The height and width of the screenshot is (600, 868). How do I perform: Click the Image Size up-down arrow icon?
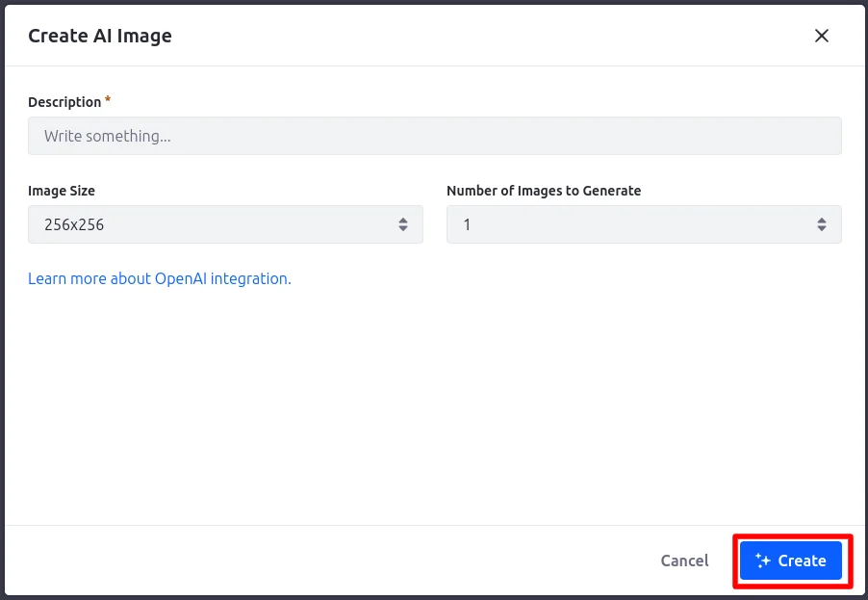click(x=403, y=224)
